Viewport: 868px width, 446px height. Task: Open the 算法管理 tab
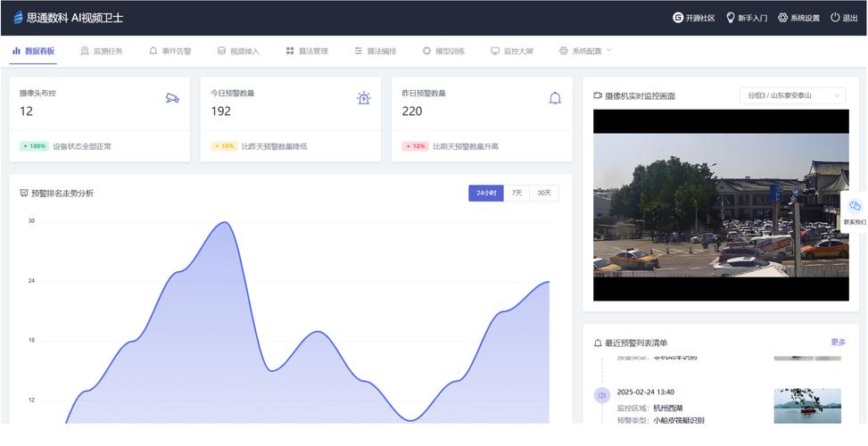tap(307, 51)
